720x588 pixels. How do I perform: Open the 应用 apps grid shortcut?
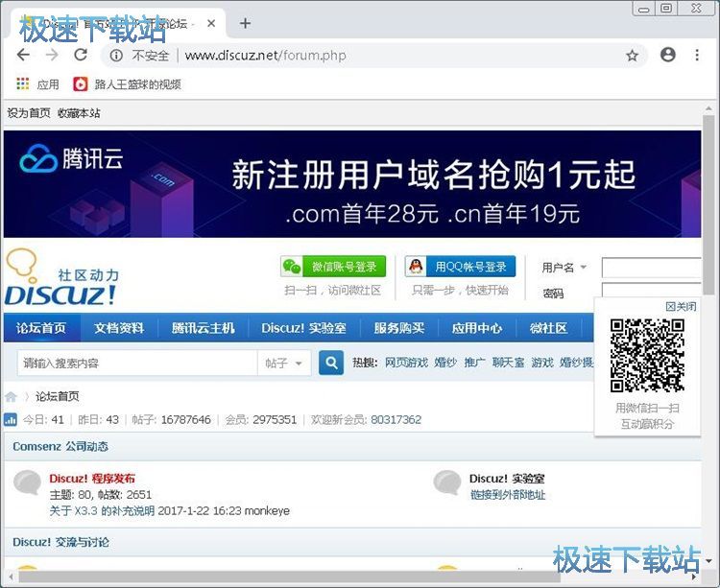coord(37,84)
